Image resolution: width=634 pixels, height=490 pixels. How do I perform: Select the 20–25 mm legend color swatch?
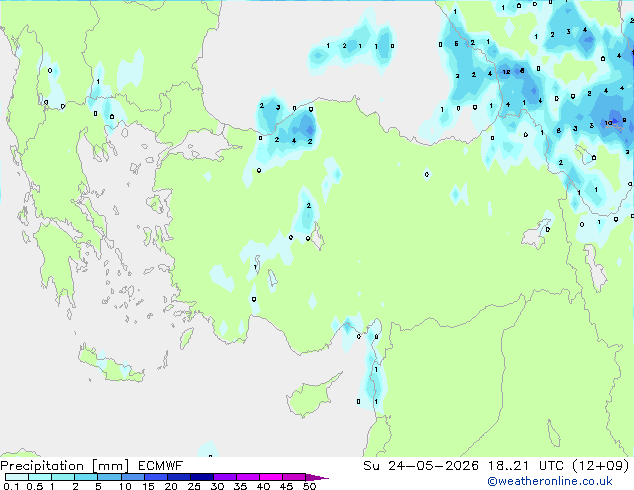179,477
